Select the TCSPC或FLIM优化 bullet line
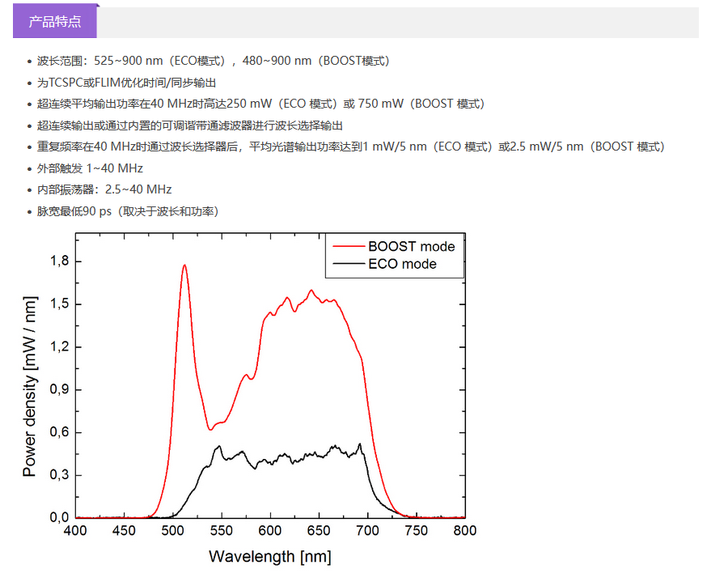This screenshot has height=578, width=728. point(127,83)
